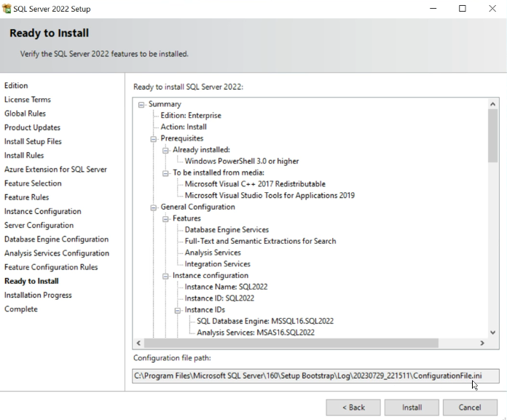Click the Configuration file path field
Image resolution: width=507 pixels, height=420 pixels.
[x=315, y=376]
